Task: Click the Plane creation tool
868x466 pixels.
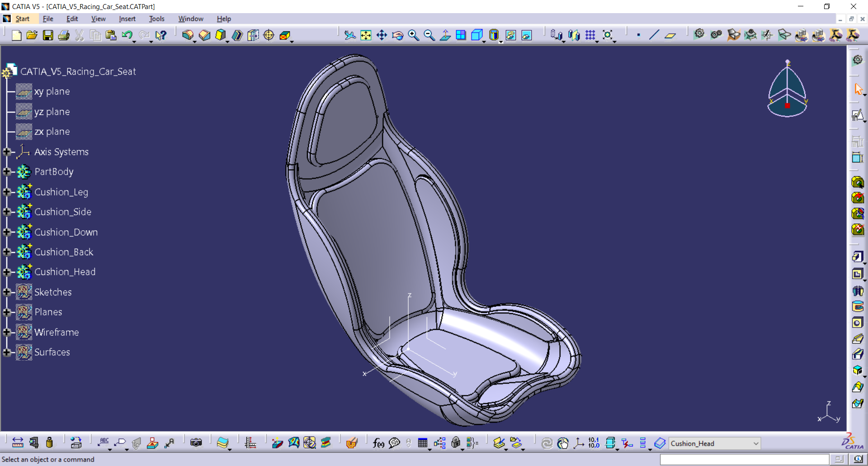Action: (x=670, y=35)
